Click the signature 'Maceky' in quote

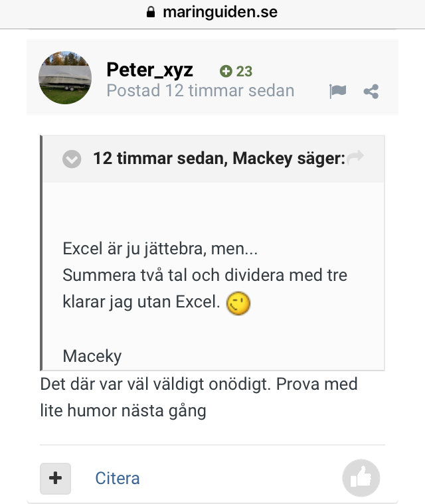92,356
